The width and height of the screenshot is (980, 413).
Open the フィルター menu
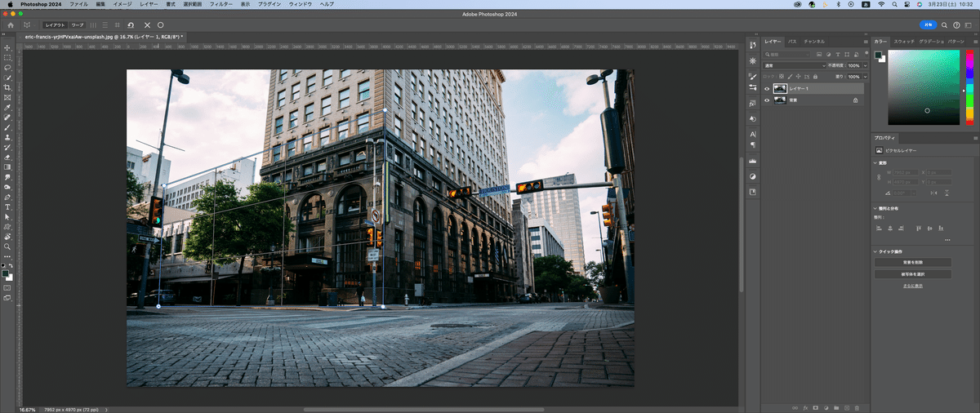click(220, 4)
